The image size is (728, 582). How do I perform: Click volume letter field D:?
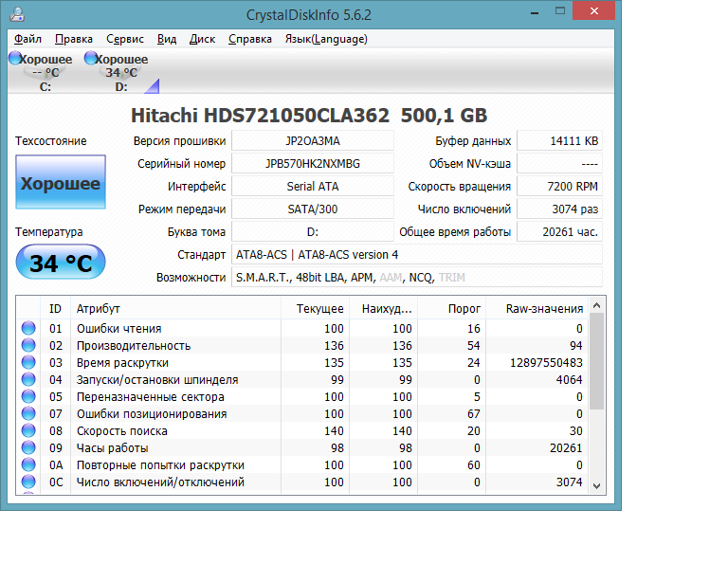(x=313, y=231)
